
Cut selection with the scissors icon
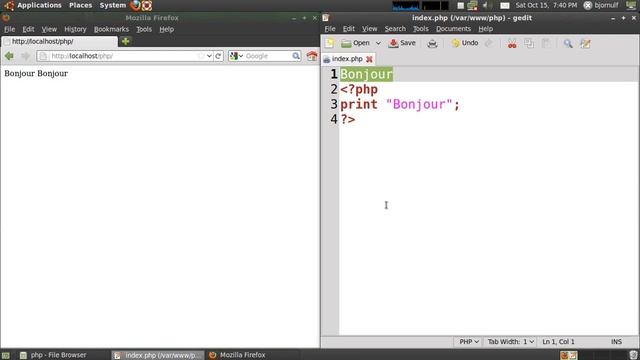512,43
